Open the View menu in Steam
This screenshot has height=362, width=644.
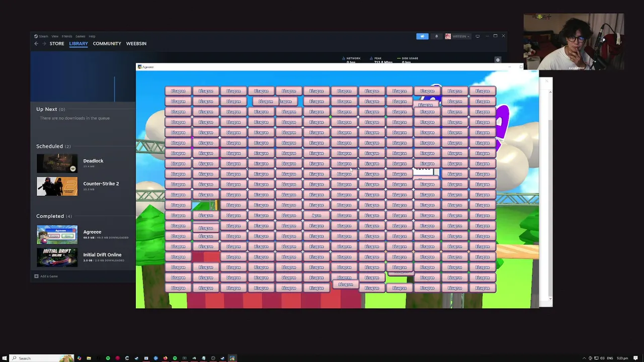pos(55,36)
